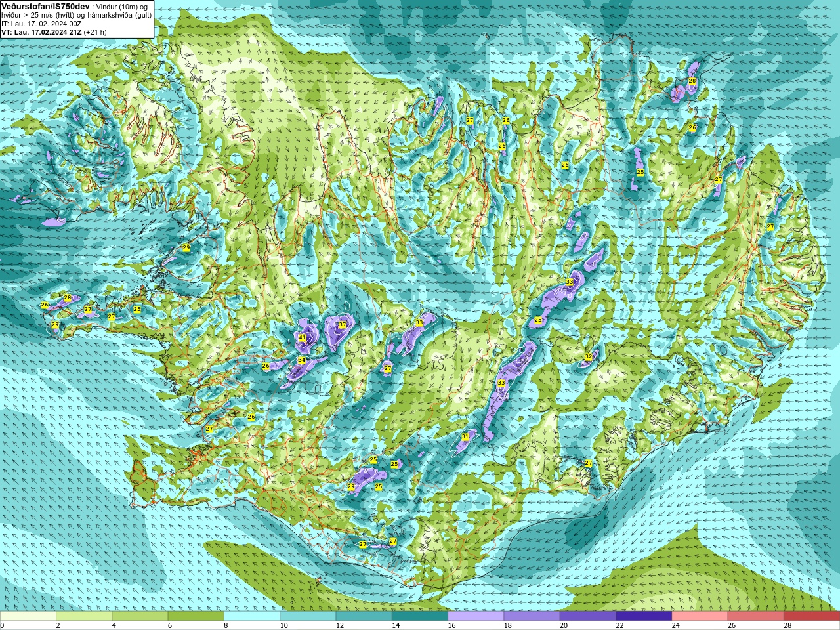This screenshot has height=630, width=840.
Task: Click the legend scale tick label 8
Action: click(226, 625)
